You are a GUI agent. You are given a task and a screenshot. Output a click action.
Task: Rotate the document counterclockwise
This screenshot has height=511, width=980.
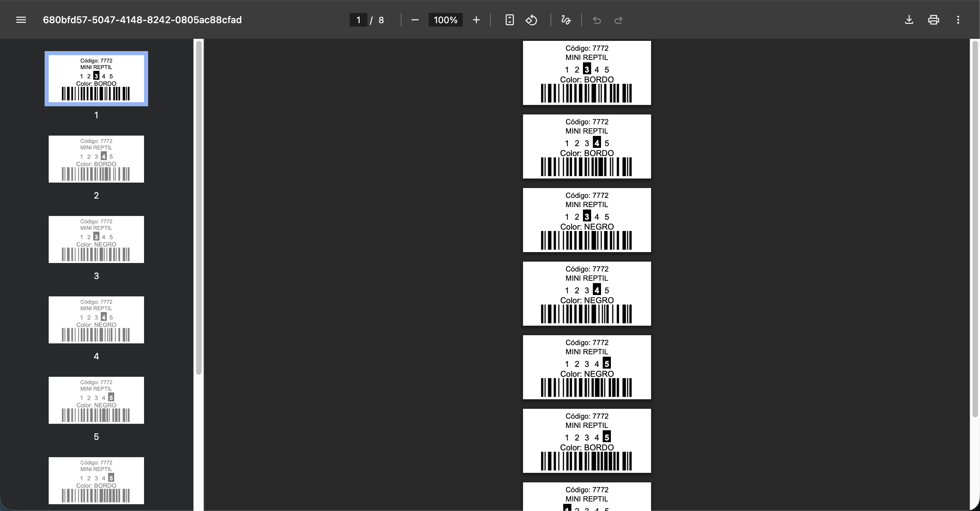pos(532,20)
